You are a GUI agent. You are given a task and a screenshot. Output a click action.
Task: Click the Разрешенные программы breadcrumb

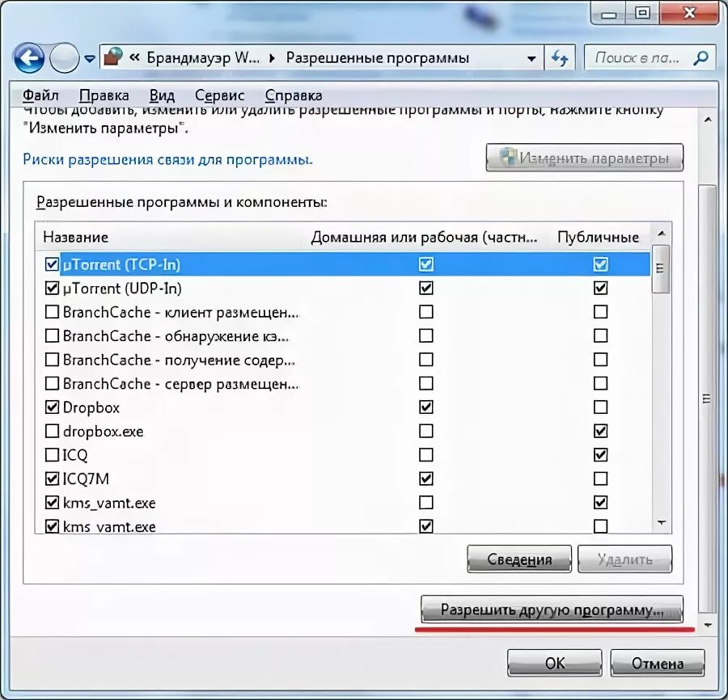pyautogui.click(x=377, y=58)
